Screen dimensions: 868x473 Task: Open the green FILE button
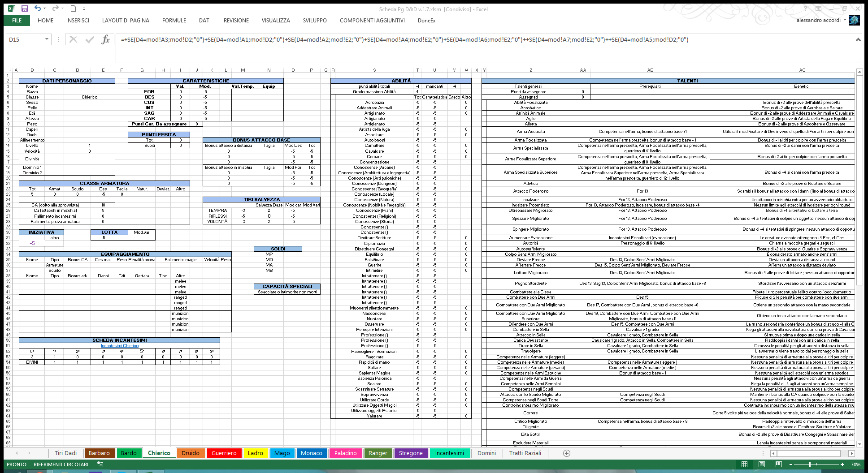(17, 21)
